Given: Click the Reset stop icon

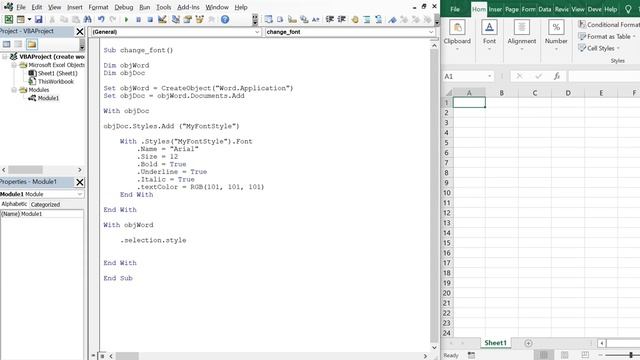Looking at the screenshot, I should coord(150,19).
